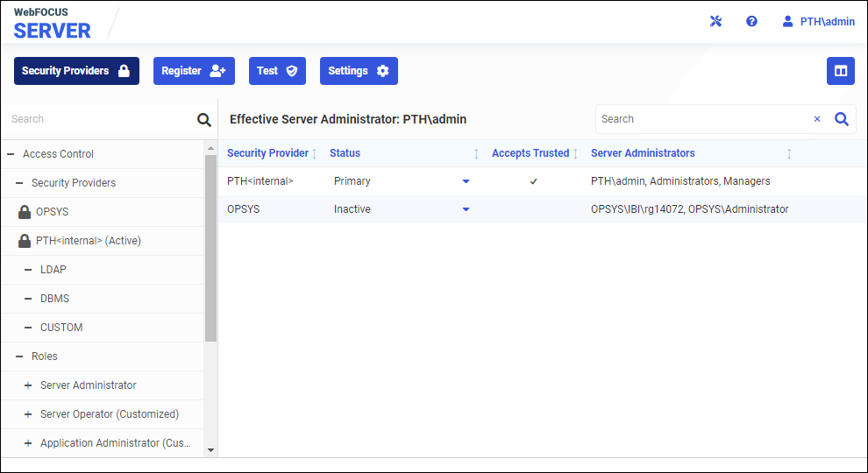Open the Primary status dropdown for PTH<internal>

(466, 181)
